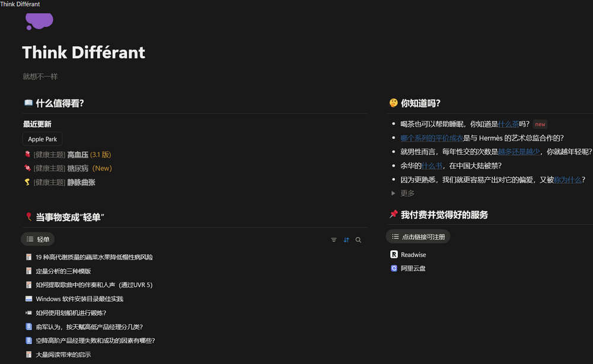Click the 最近更新 heading
This screenshot has width=593, height=364.
pos(37,124)
